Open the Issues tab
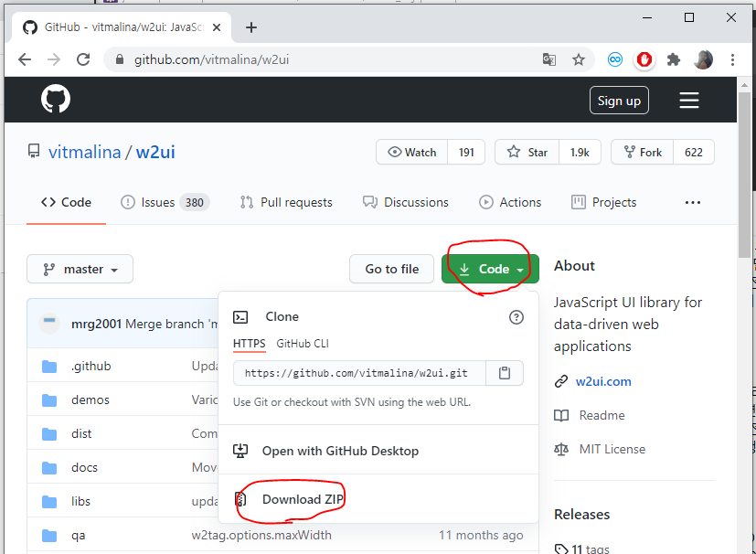756x554 pixels. coord(165,203)
